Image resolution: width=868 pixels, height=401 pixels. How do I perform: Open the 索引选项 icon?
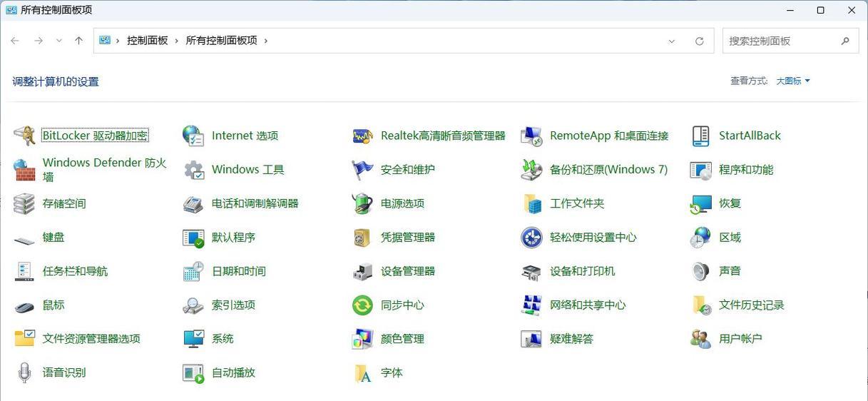pyautogui.click(x=193, y=305)
